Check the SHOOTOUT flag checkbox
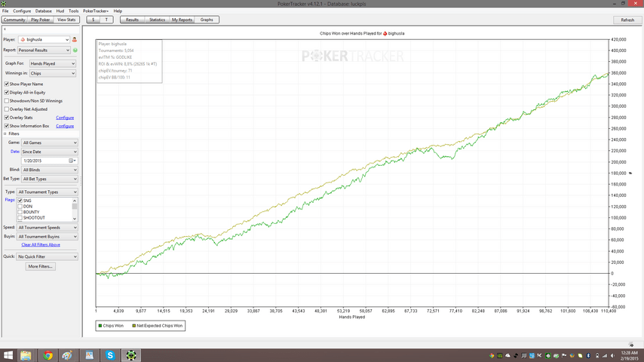The width and height of the screenshot is (644, 362). click(x=20, y=218)
